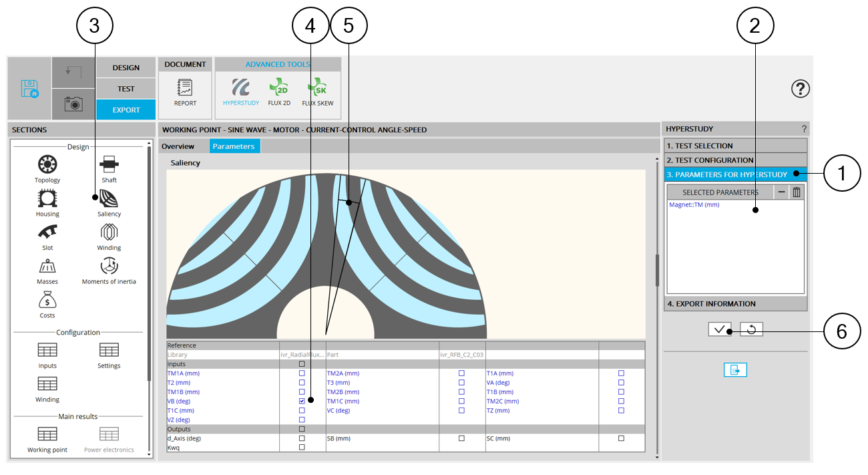Viewport: 868px width, 475px height.
Task: Open the help question mark icon
Action: click(800, 88)
